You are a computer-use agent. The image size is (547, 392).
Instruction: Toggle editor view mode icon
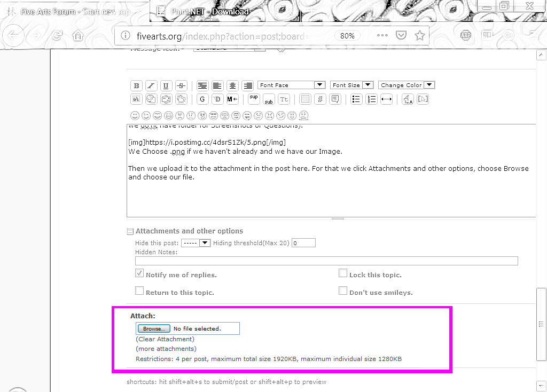[x=423, y=99]
